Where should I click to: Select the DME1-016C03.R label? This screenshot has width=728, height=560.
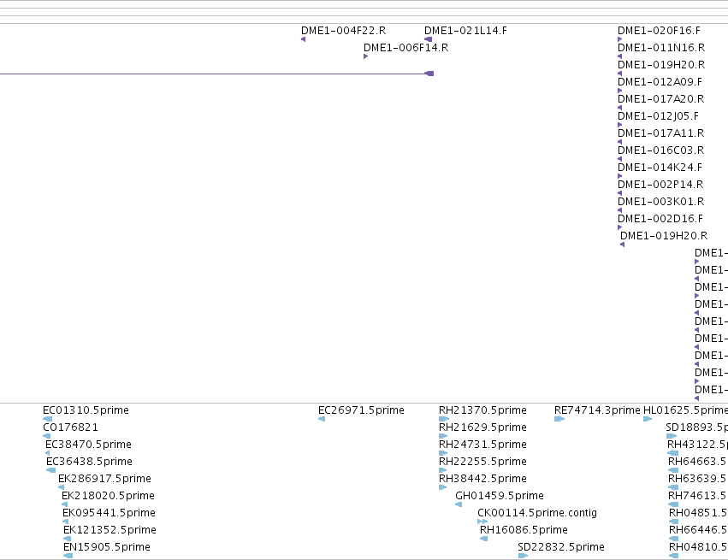click(x=660, y=150)
